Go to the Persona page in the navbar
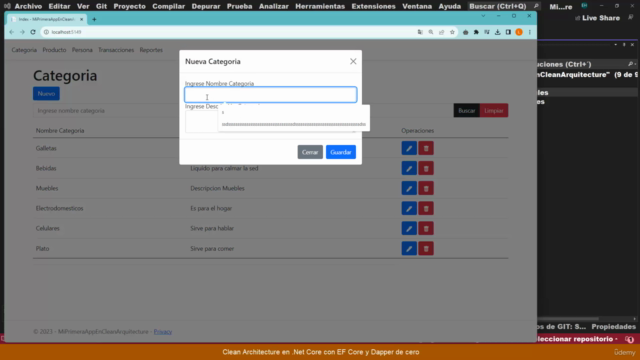The height and width of the screenshot is (360, 640). (x=82, y=50)
